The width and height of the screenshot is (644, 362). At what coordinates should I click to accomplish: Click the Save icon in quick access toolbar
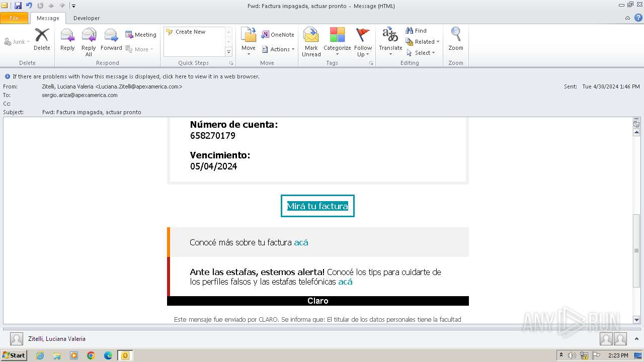[x=18, y=6]
